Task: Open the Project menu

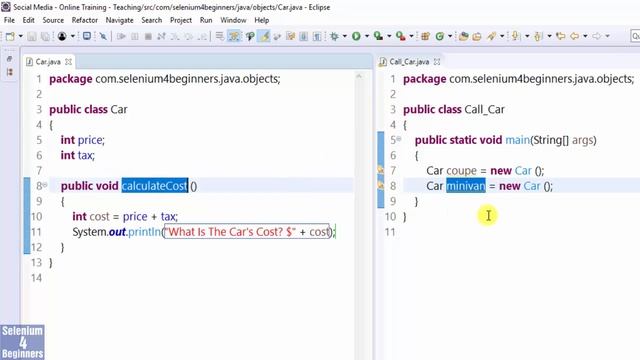Action: (181, 20)
